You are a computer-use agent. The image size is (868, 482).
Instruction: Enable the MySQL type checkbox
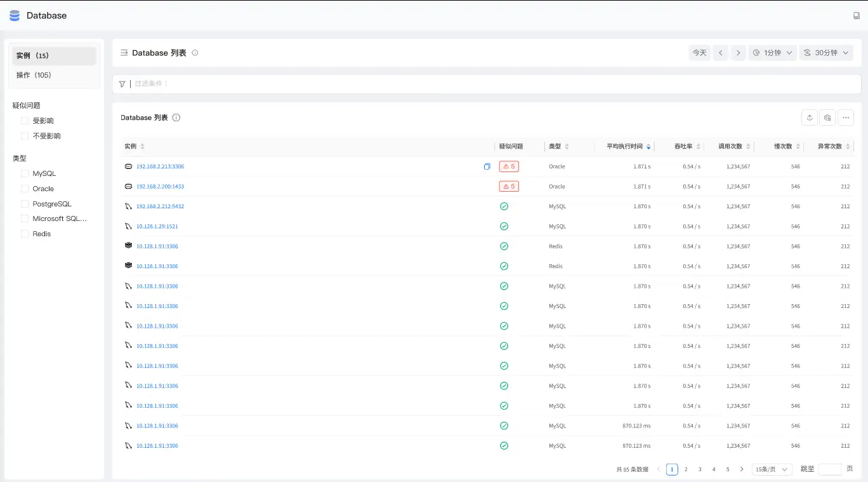coord(24,173)
